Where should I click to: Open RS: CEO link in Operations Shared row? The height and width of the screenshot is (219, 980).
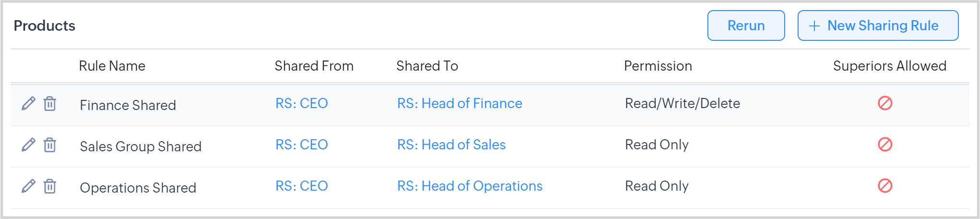pyautogui.click(x=301, y=186)
